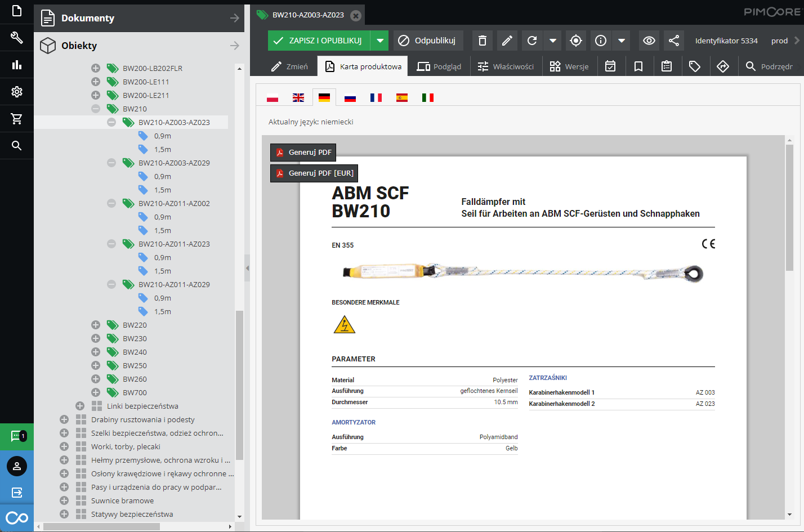Expand the Dokumenty panel arrow
This screenshot has height=532, width=804.
tap(235, 18)
